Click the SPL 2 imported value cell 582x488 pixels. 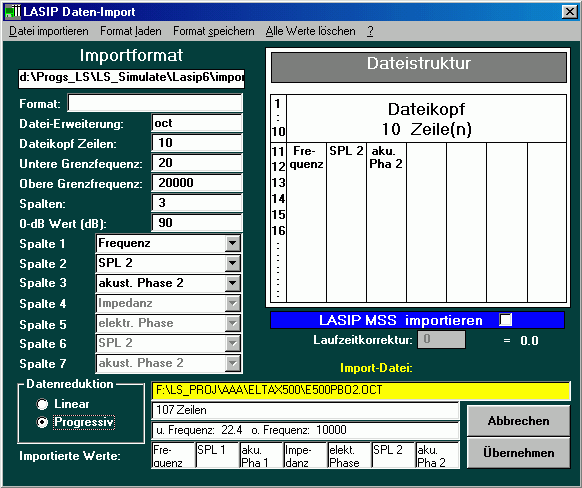(x=393, y=455)
